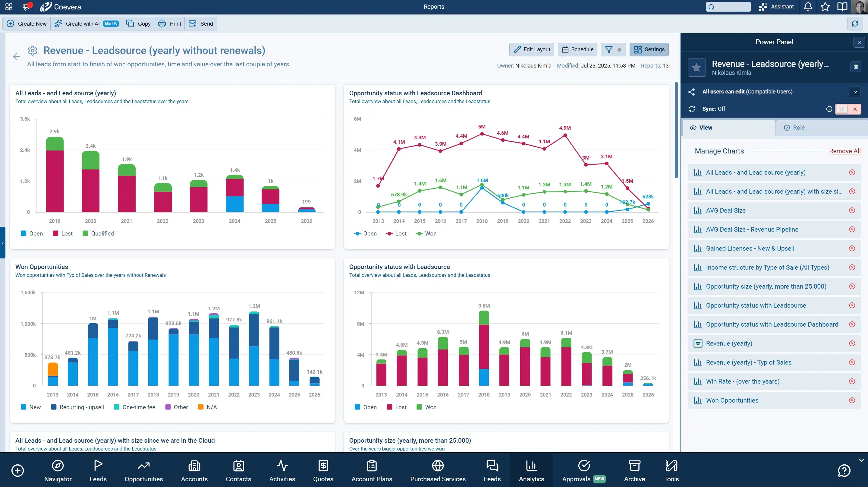Click the filter icon next to Settings
This screenshot has height=487, width=868.
point(609,49)
